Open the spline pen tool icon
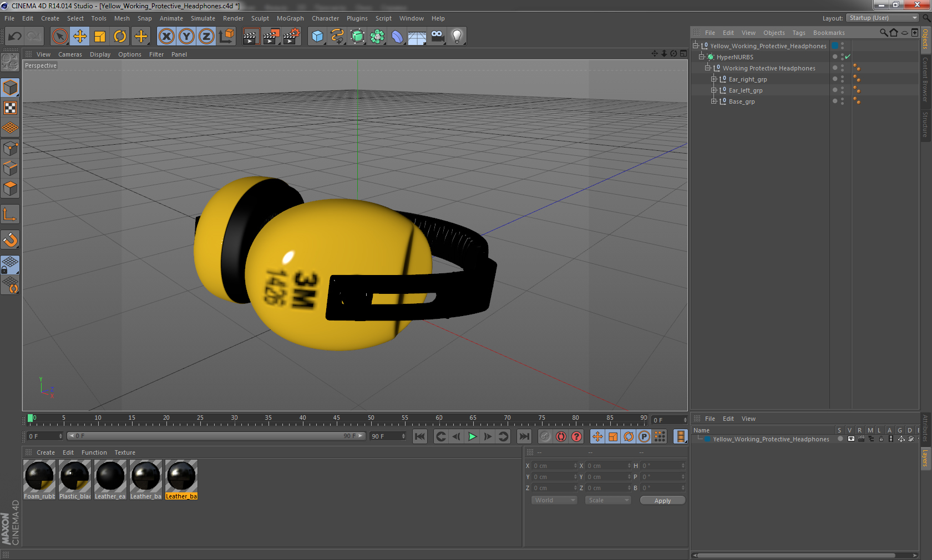 click(x=337, y=37)
